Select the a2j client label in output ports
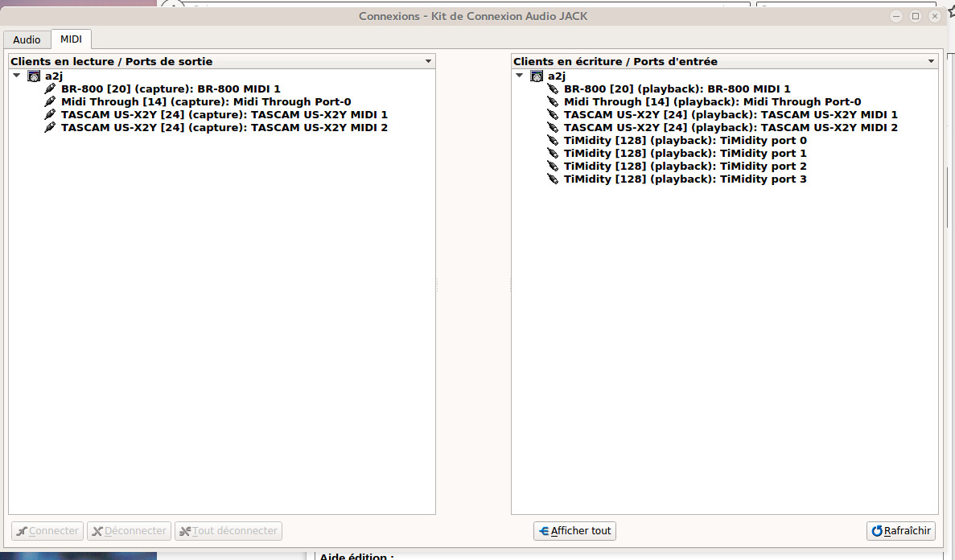 (x=54, y=76)
